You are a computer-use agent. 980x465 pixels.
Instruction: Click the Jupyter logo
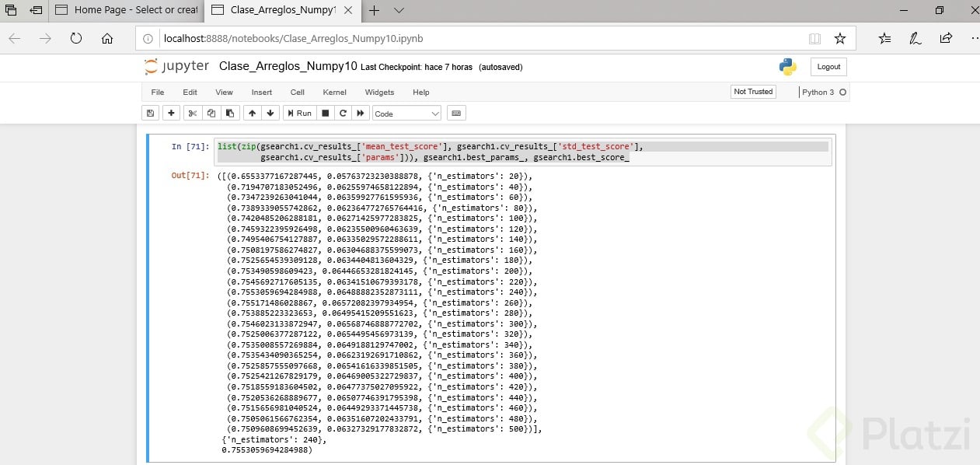point(176,66)
